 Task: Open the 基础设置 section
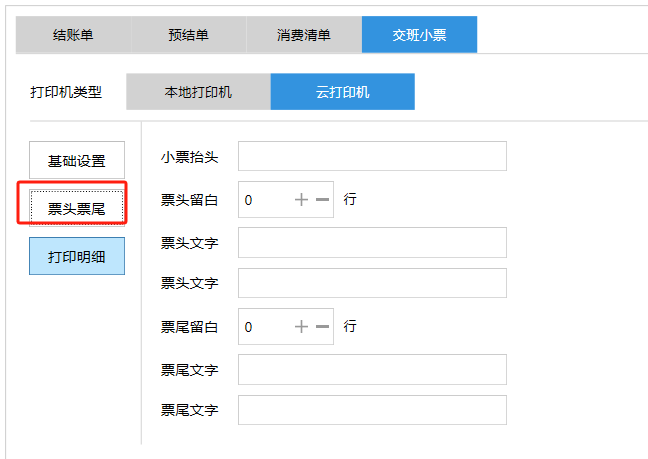[x=77, y=161]
